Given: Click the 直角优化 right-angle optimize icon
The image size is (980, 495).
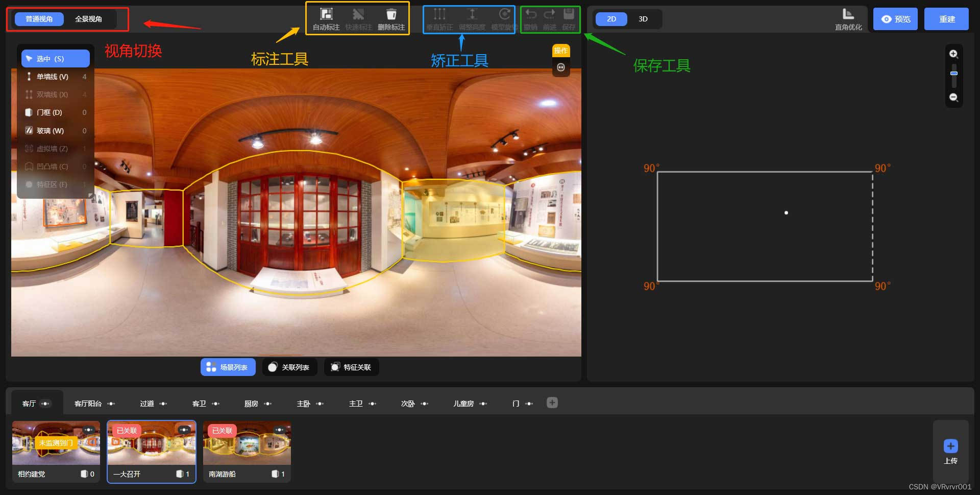Looking at the screenshot, I should (848, 14).
